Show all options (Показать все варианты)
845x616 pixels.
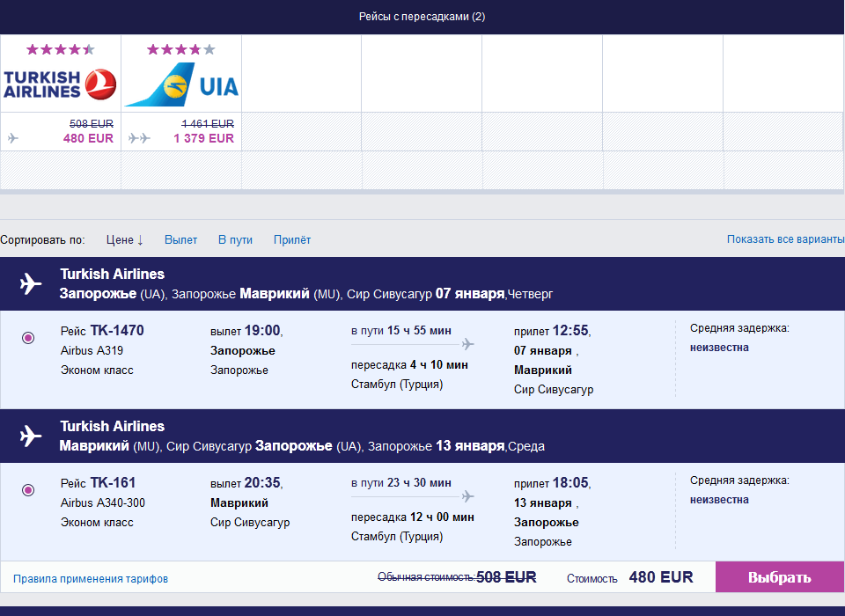pyautogui.click(x=785, y=239)
